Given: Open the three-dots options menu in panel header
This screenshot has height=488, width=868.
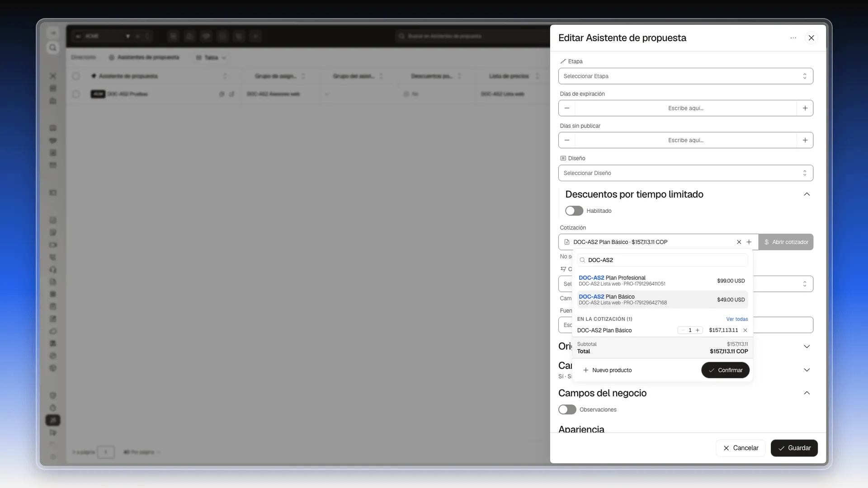Looking at the screenshot, I should [x=793, y=38].
